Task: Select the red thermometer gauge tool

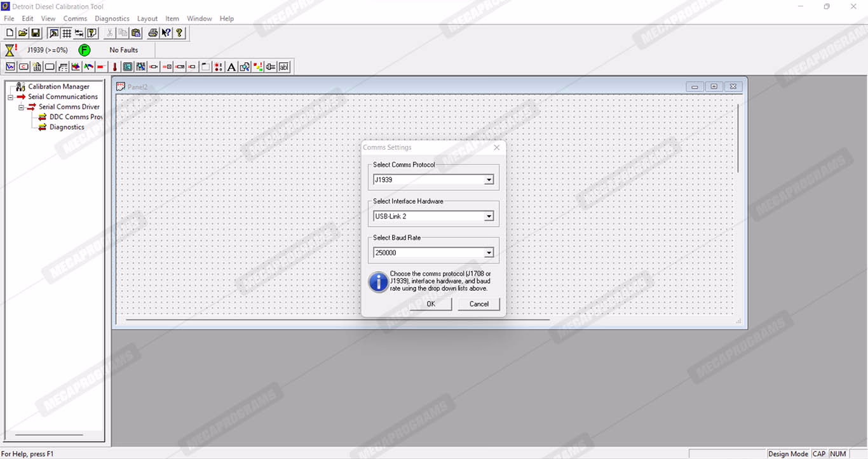Action: point(115,67)
